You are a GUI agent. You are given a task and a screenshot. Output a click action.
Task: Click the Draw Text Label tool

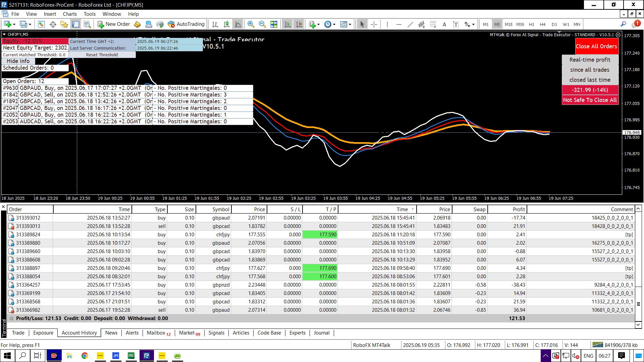pos(456,24)
